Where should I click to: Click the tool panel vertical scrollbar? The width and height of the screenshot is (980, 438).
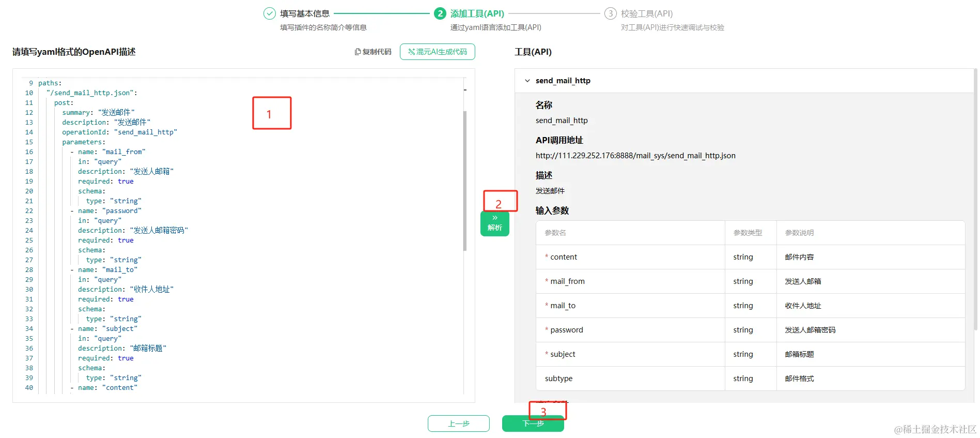975,199
